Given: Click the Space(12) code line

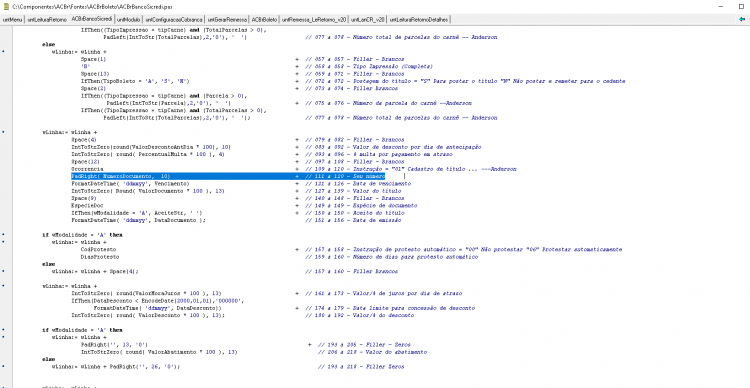Looking at the screenshot, I should point(86,162).
